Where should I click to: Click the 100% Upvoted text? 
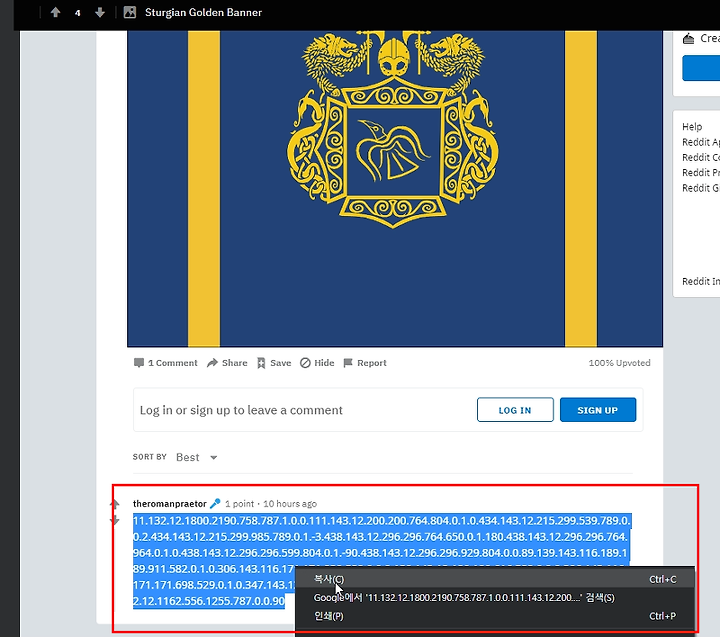pyautogui.click(x=619, y=363)
